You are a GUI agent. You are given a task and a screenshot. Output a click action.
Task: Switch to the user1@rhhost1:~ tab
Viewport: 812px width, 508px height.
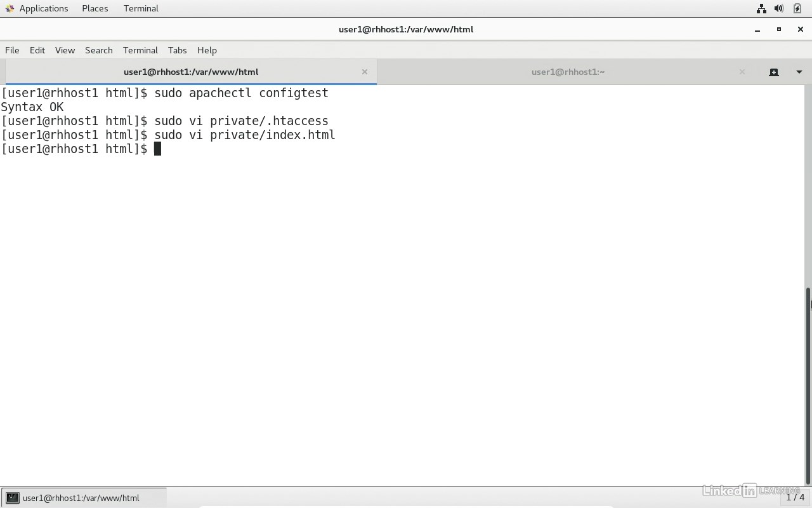pyautogui.click(x=568, y=72)
